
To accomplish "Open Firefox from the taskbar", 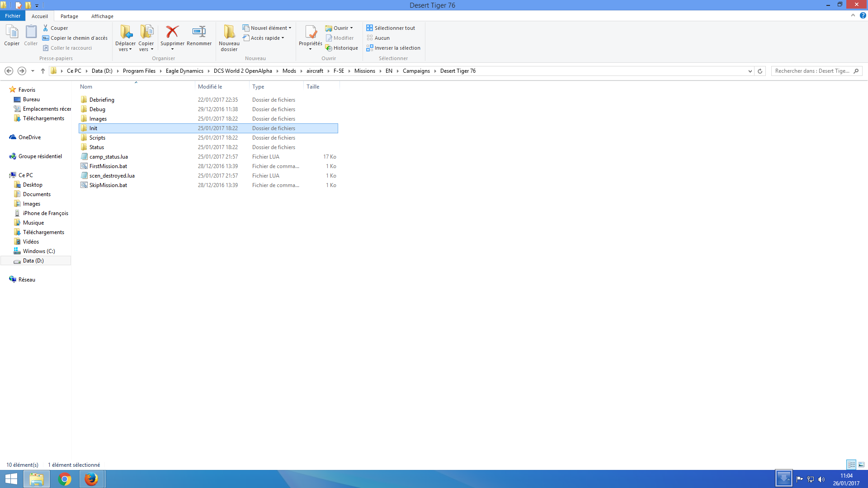I will pos(91,479).
